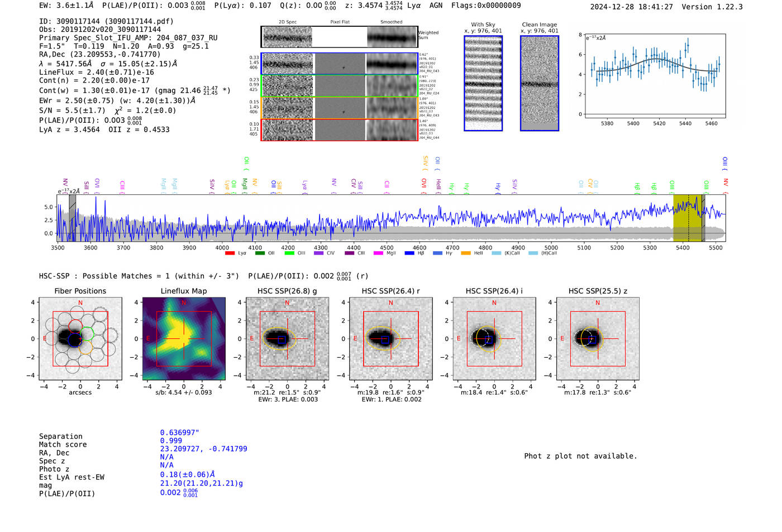Open the Lineflux Map panel
The height and width of the screenshot is (532, 782).
[184, 339]
